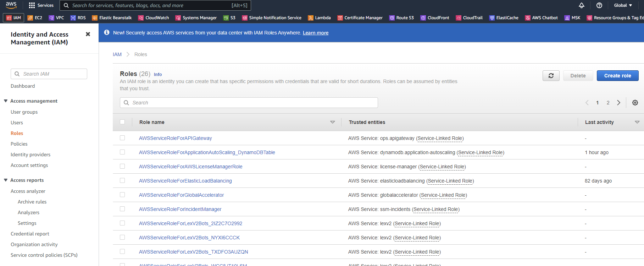Collapse the Access management section
644x266 pixels.
[6, 101]
